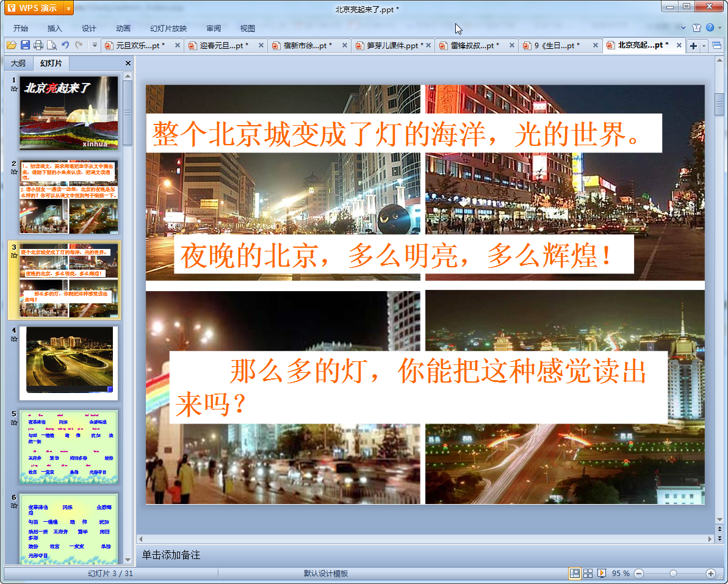Click the Print Preview icon

(x=52, y=45)
